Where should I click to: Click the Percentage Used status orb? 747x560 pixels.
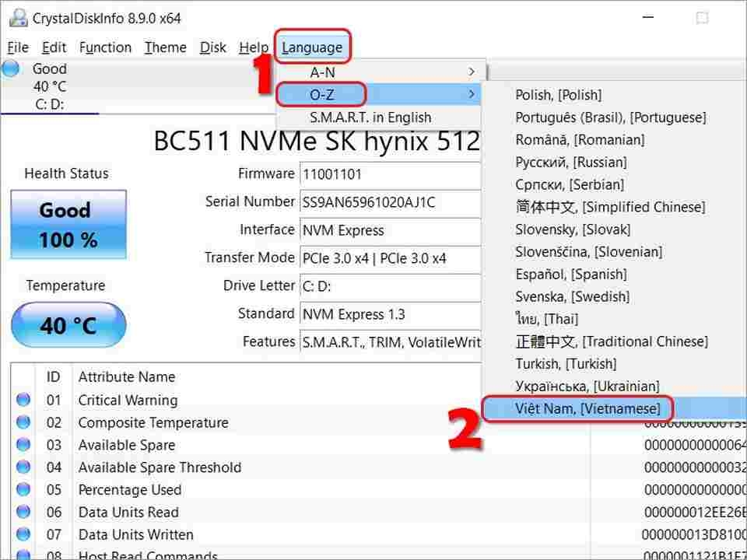pos(23,489)
